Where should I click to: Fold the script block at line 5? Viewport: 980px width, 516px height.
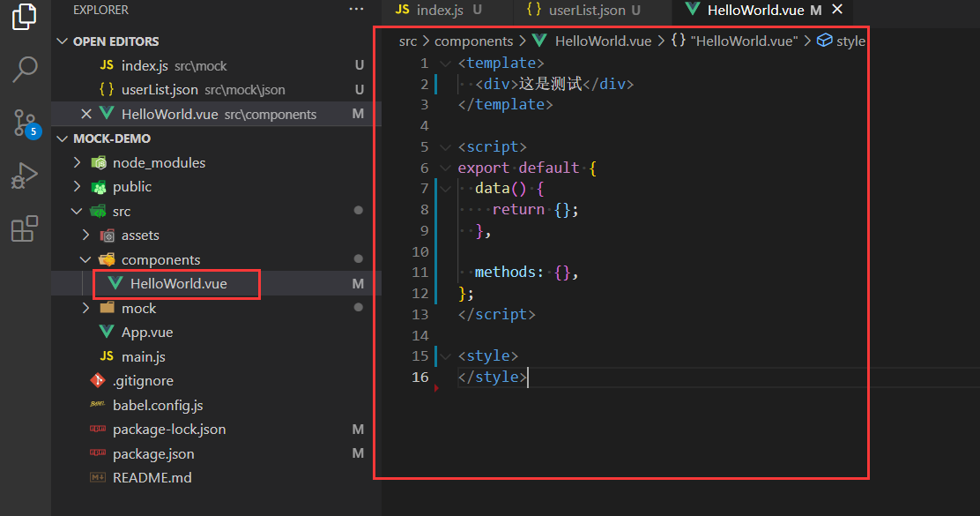tap(445, 147)
